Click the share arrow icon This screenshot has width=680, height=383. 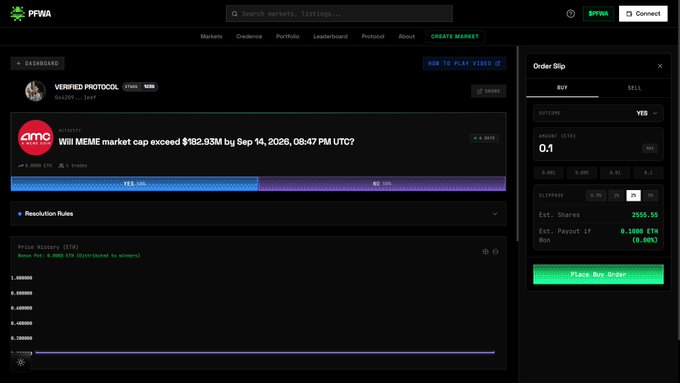[479, 91]
